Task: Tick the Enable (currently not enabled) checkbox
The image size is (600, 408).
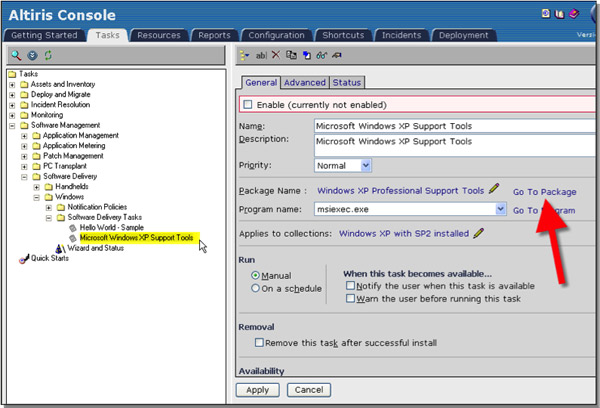Action: (248, 104)
